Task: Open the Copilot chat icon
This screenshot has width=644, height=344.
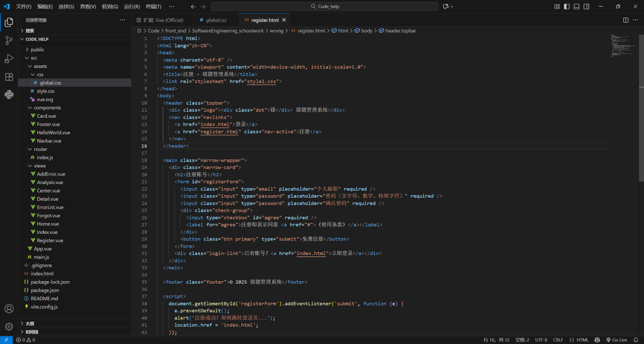Action: 445,7
